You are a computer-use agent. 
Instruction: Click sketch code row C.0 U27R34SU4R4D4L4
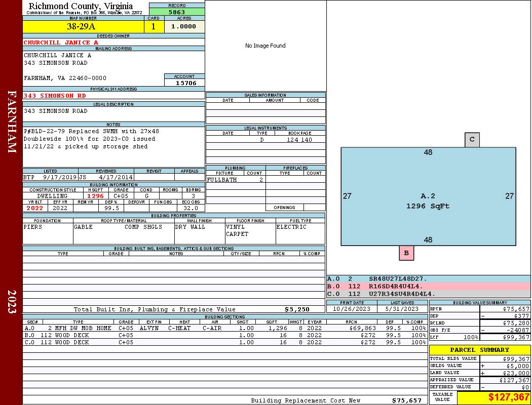tap(429, 294)
